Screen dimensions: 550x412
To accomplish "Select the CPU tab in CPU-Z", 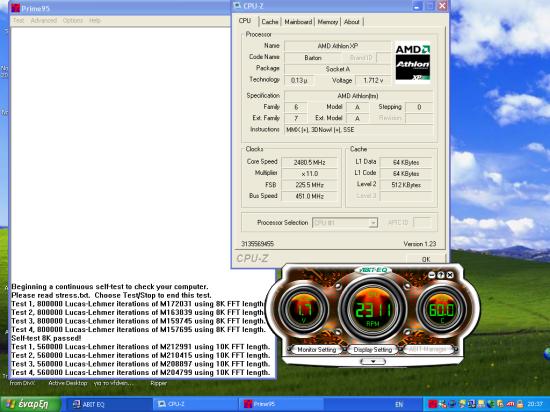I will pos(245,21).
